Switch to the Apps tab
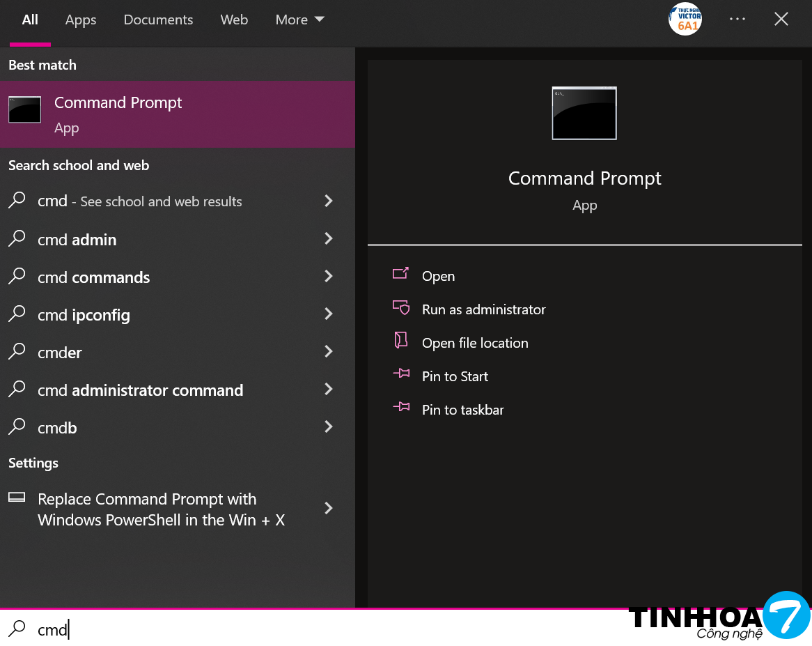This screenshot has width=812, height=646. click(x=81, y=20)
